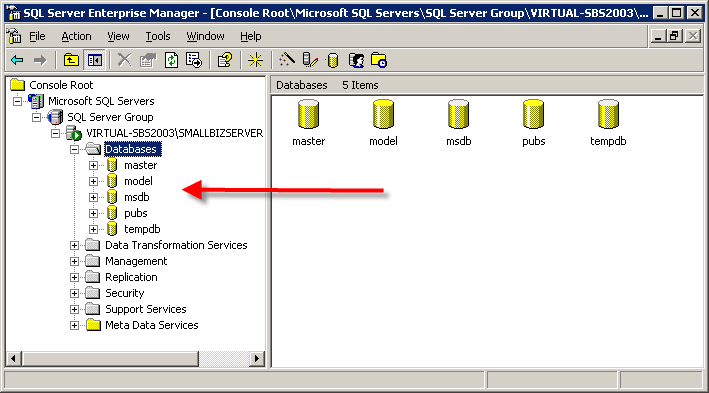Select pubs in the tree list
Screen dimensions: 709x393
(x=136, y=213)
